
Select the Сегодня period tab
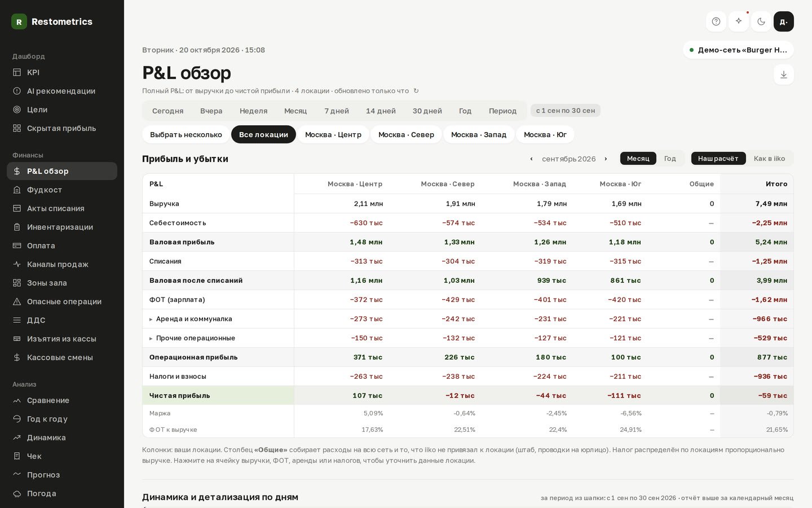pos(167,111)
